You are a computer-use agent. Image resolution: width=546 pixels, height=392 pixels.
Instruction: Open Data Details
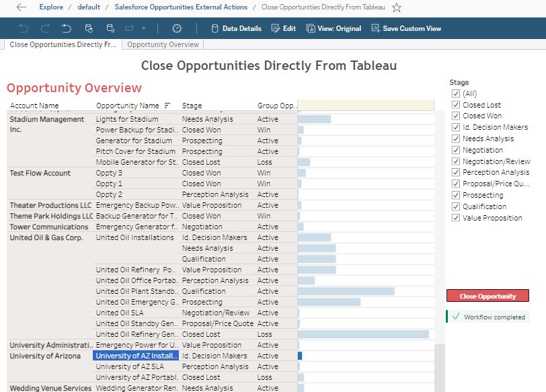tap(237, 28)
